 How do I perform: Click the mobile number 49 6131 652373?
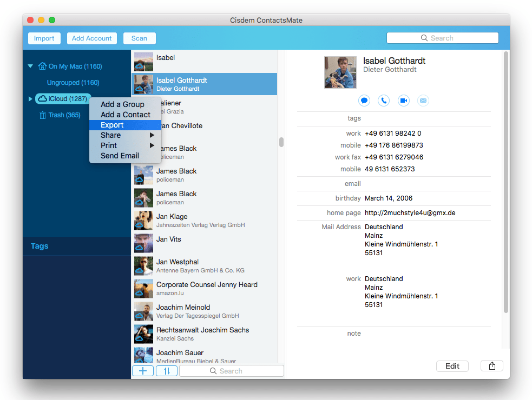pos(390,169)
